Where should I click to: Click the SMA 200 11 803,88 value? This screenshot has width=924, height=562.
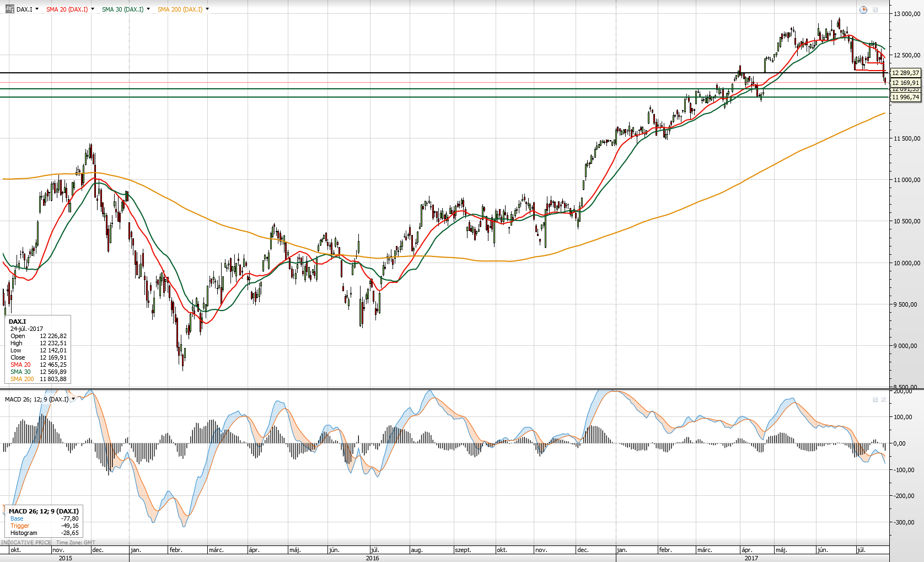tap(53, 379)
